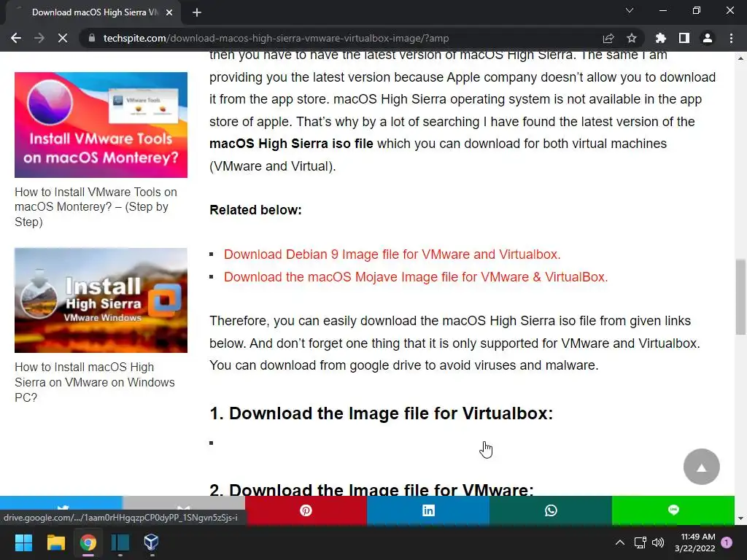Open Install High Sierra VMware Windows thumbnail
Screen dimensions: 747x560
click(101, 300)
